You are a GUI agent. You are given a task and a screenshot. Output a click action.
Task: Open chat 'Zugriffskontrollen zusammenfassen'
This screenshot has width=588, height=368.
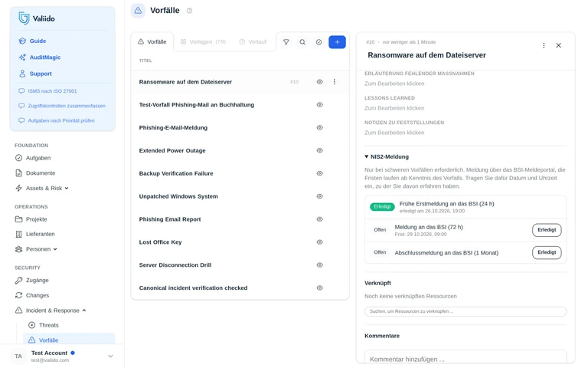(x=62, y=106)
